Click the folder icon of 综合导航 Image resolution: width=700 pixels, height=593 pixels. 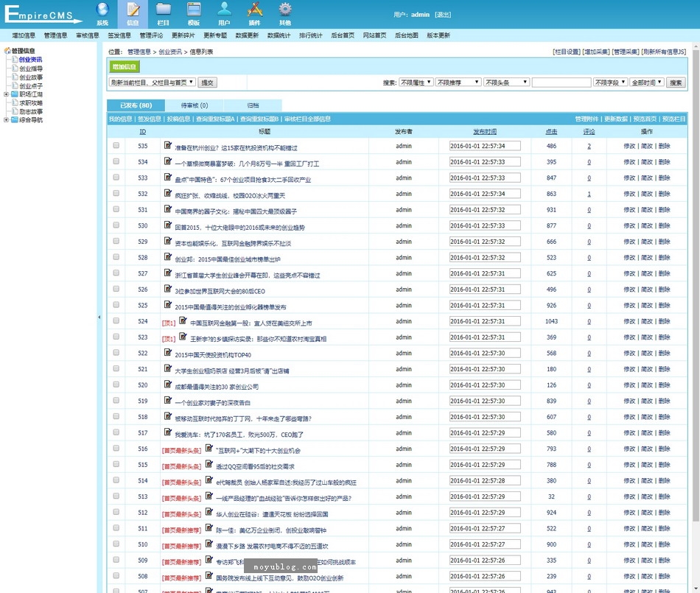[15, 119]
